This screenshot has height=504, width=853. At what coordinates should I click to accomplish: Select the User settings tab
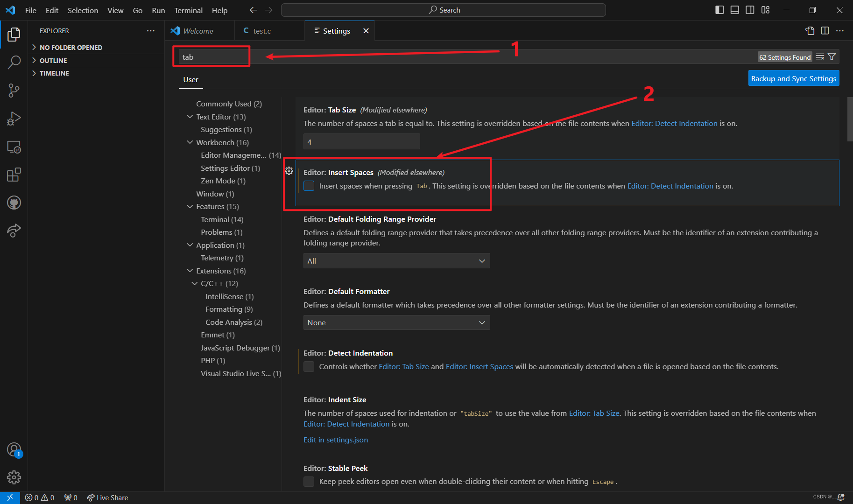pyautogui.click(x=190, y=79)
